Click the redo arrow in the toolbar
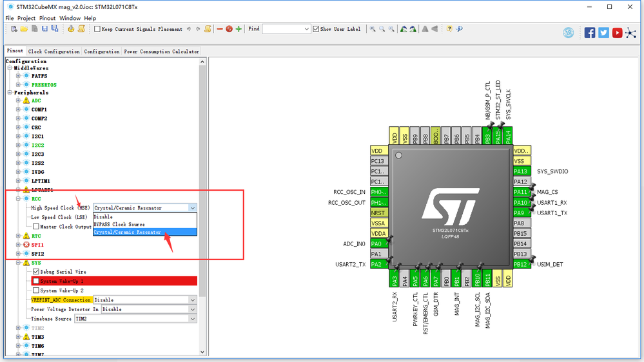Image resolution: width=644 pixels, height=362 pixels. pyautogui.click(x=198, y=29)
